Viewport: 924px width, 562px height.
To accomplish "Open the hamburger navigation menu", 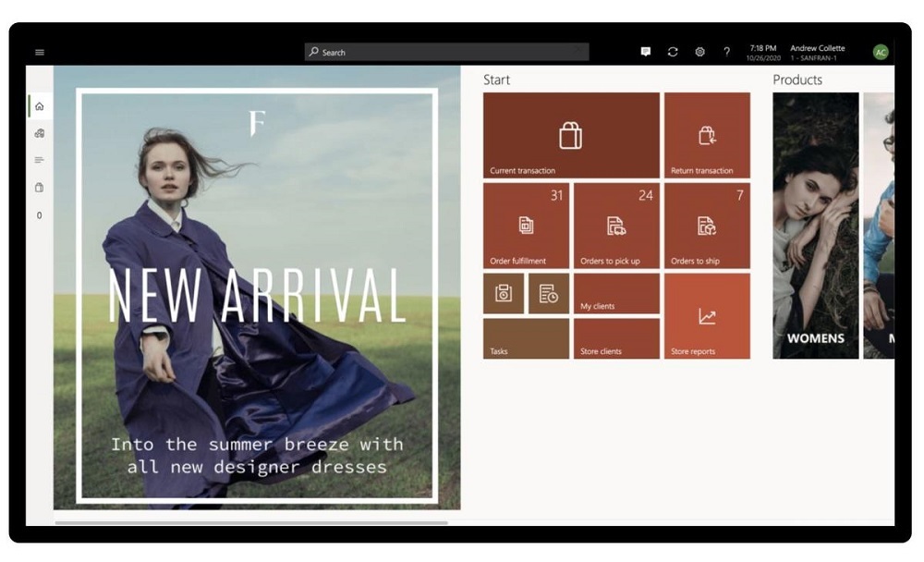I will [x=40, y=53].
